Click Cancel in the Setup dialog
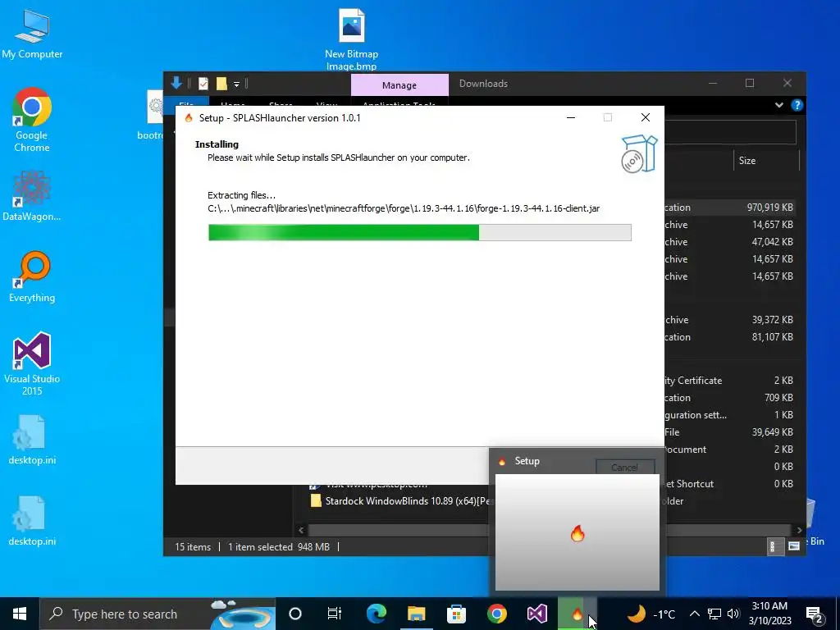This screenshot has width=840, height=630. [624, 467]
